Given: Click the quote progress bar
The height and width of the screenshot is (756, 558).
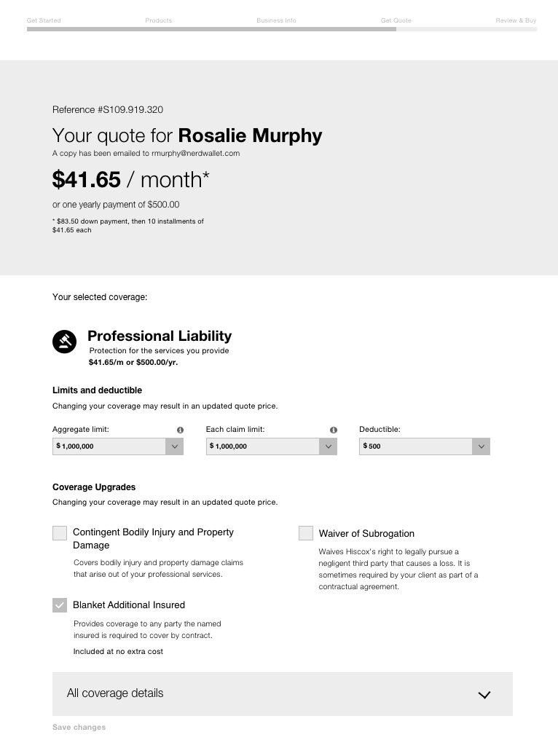Looking at the screenshot, I should click(281, 30).
